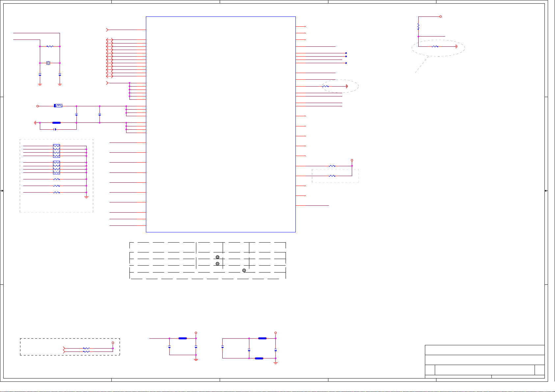Select the ground symbol under the right crystal capacitor
The height and width of the screenshot is (392, 555).
click(x=60, y=84)
